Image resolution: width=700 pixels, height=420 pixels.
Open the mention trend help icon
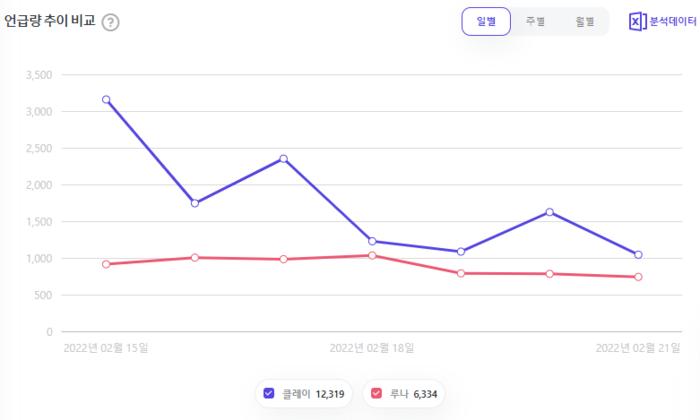click(x=110, y=22)
